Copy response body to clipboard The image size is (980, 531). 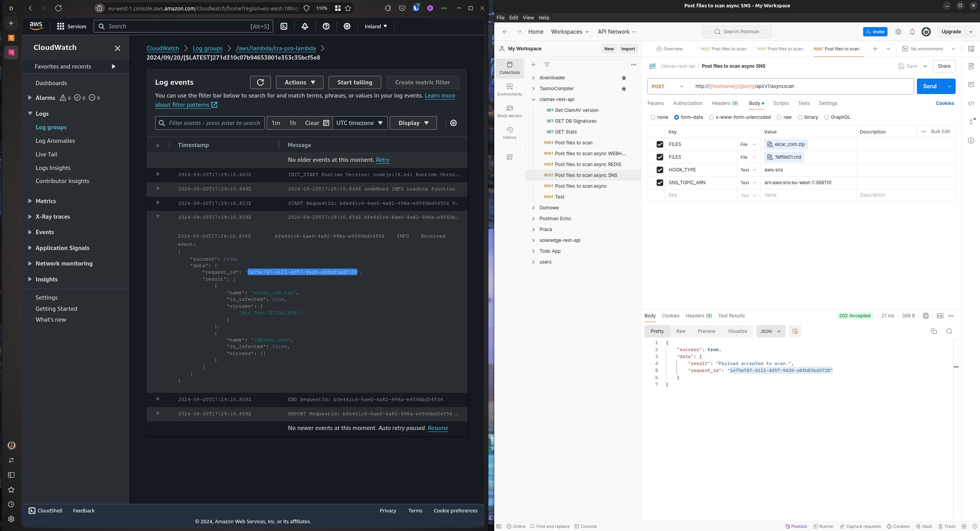(x=934, y=331)
